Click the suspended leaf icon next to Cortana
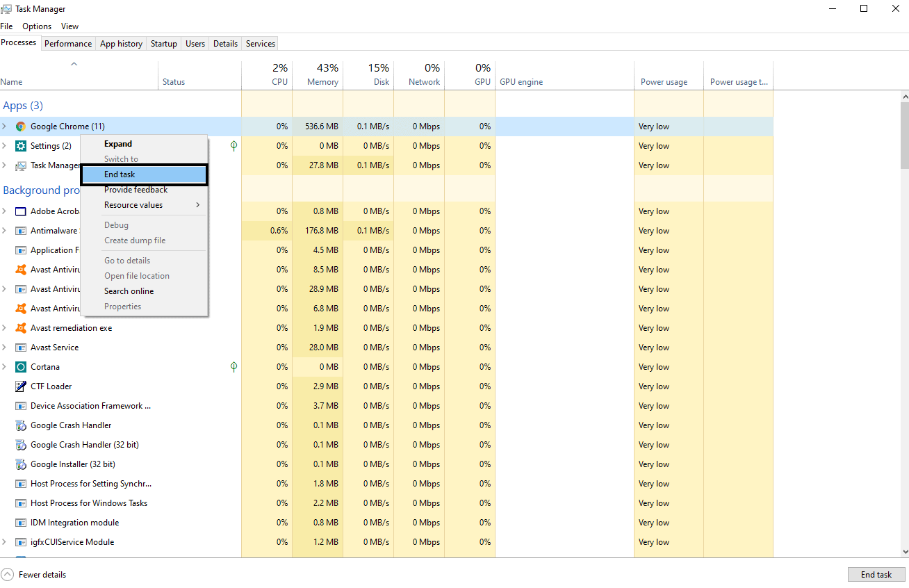 click(234, 366)
